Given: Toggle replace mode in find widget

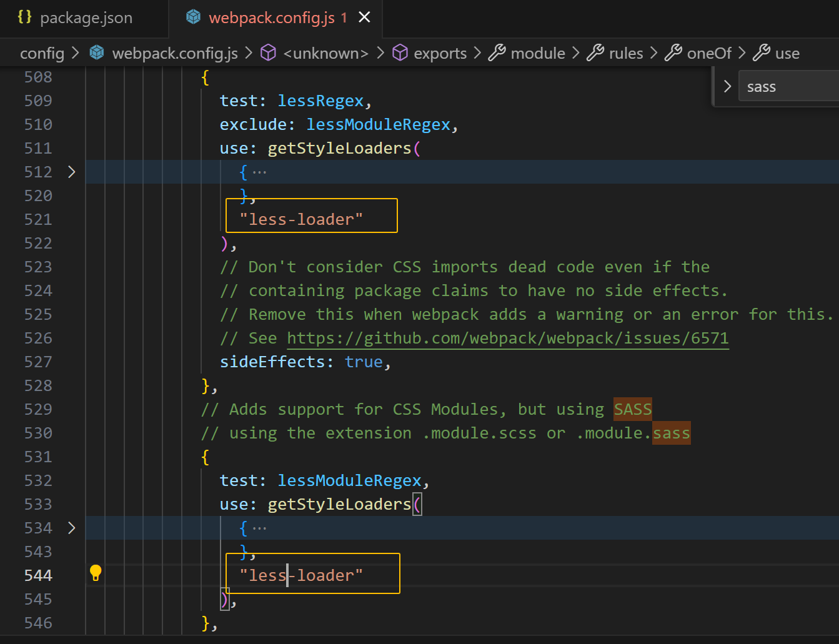Looking at the screenshot, I should click(727, 86).
